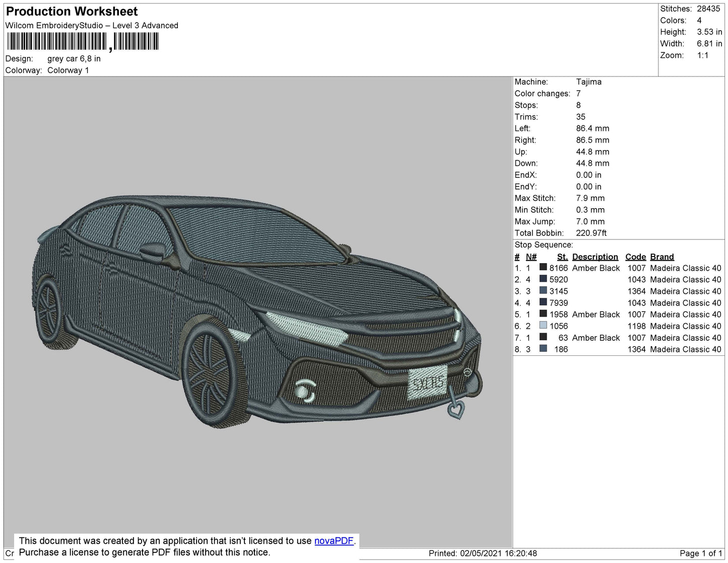
Task: Click the design name 'grey car 6,8 in'
Action: (x=74, y=58)
